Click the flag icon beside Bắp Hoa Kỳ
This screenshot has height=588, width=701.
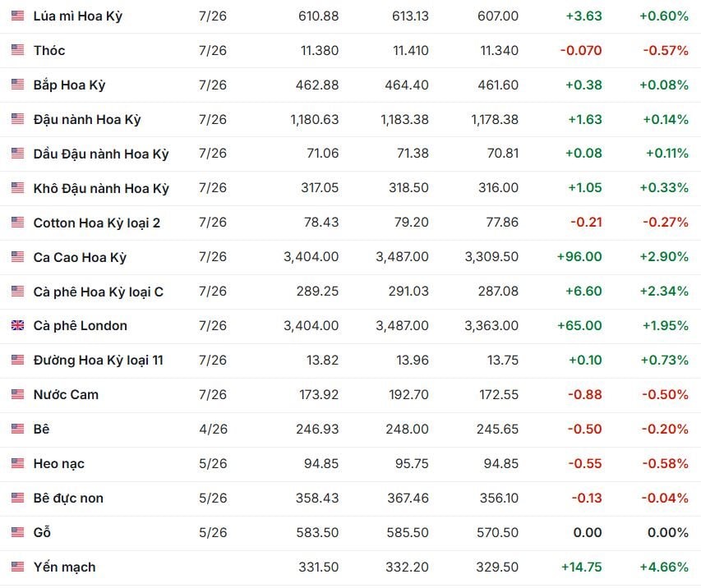pos(17,85)
